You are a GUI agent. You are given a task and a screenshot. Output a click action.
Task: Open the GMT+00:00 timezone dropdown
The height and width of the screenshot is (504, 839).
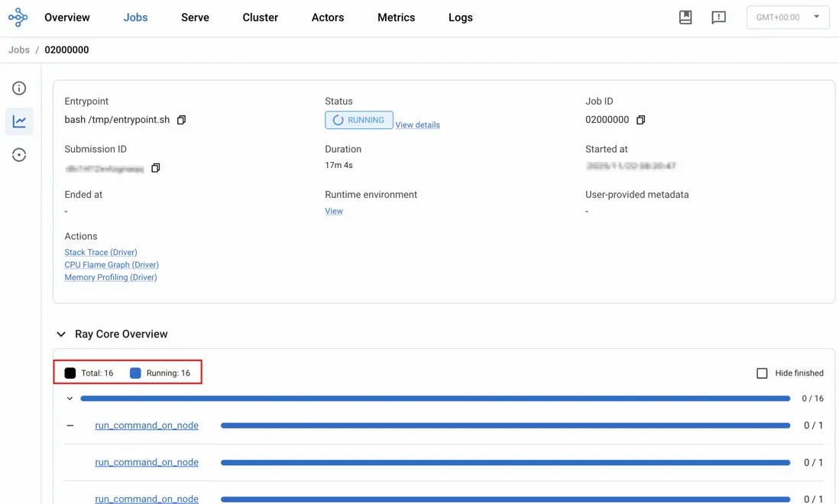pos(787,17)
